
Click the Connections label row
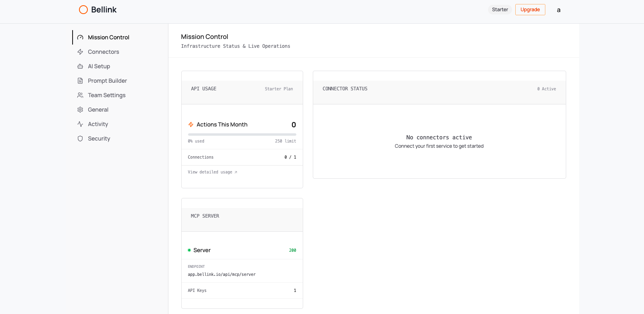pos(242,157)
